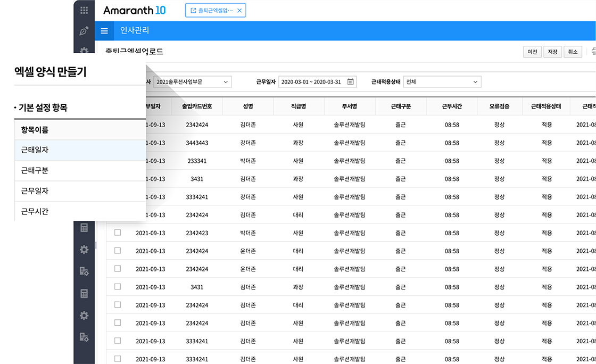Click the 기본 설정 항목 section label
Viewport: 596px width, 364px height.
43,107
